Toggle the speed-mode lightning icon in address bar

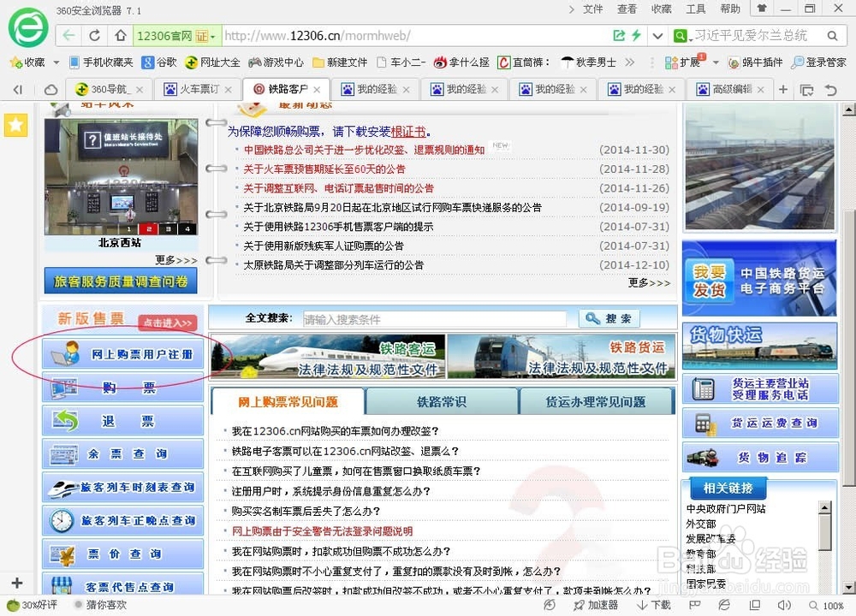[637, 36]
